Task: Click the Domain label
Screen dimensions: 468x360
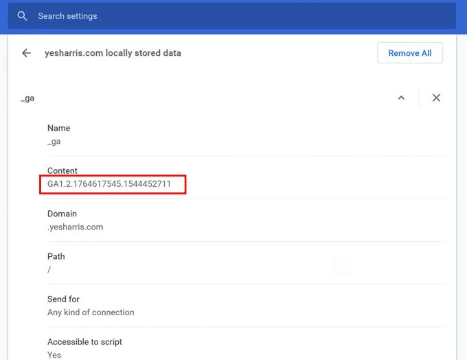Action: tap(62, 214)
